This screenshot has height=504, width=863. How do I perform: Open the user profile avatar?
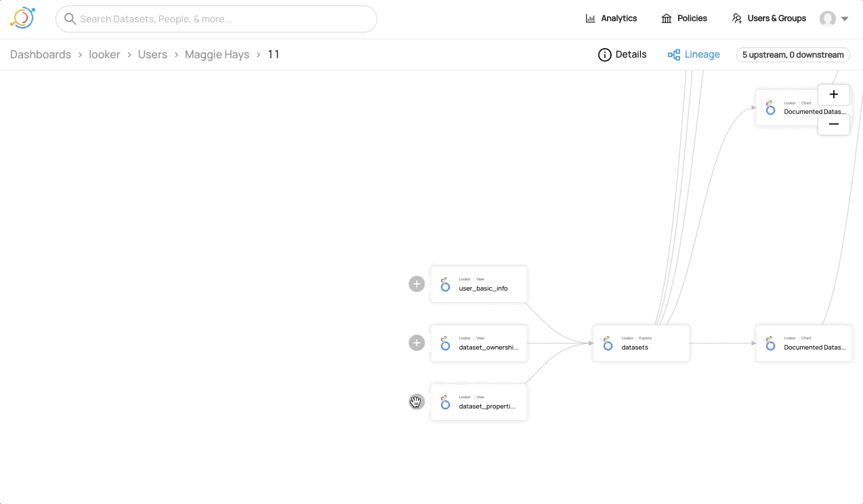tap(827, 19)
